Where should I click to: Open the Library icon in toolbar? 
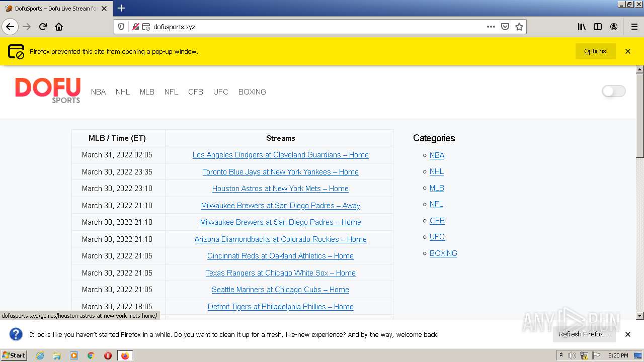(x=582, y=27)
